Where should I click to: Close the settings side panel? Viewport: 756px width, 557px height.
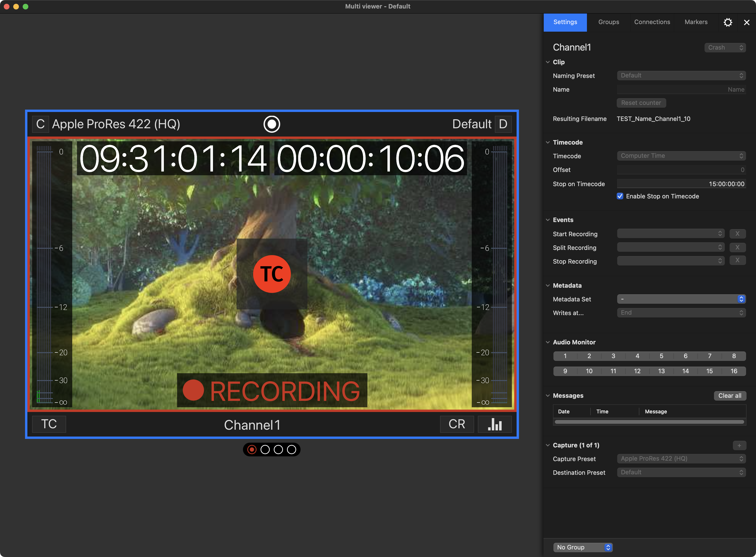pos(747,22)
